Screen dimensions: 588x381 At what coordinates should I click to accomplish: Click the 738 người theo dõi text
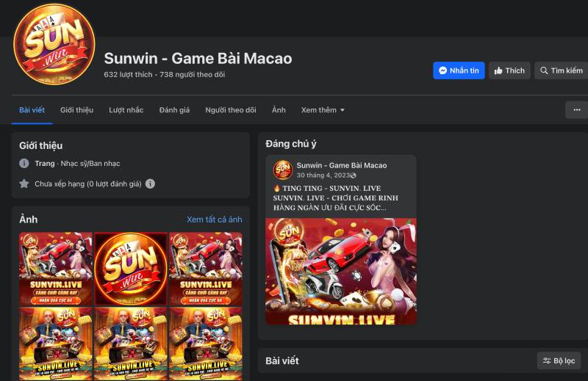tap(193, 74)
